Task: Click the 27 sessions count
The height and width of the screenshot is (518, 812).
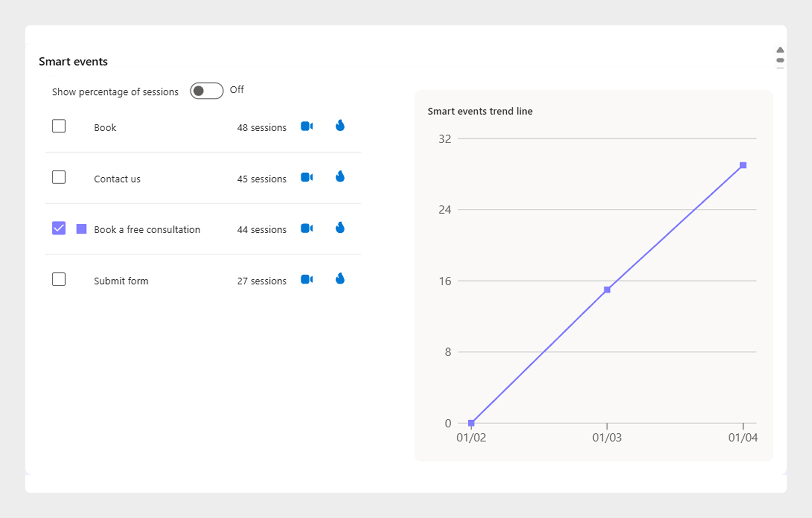Action: tap(261, 281)
